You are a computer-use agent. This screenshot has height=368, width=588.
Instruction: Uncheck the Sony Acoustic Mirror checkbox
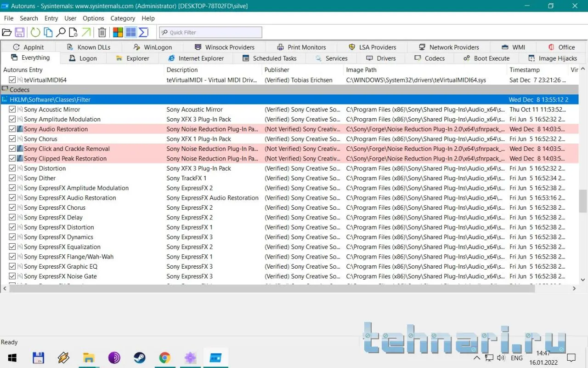(x=12, y=109)
